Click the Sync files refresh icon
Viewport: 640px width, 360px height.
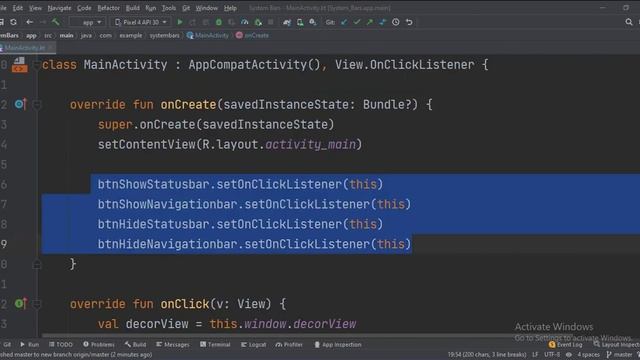pos(13,22)
